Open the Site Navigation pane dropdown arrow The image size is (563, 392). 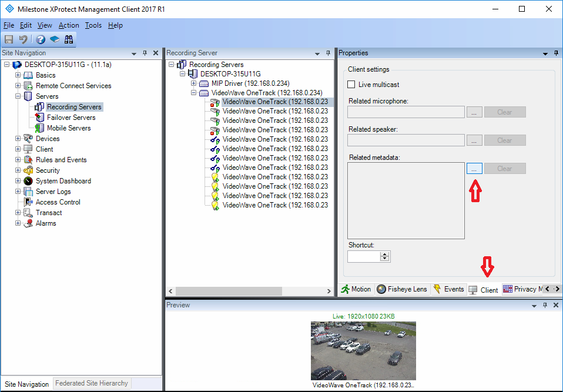click(x=134, y=54)
